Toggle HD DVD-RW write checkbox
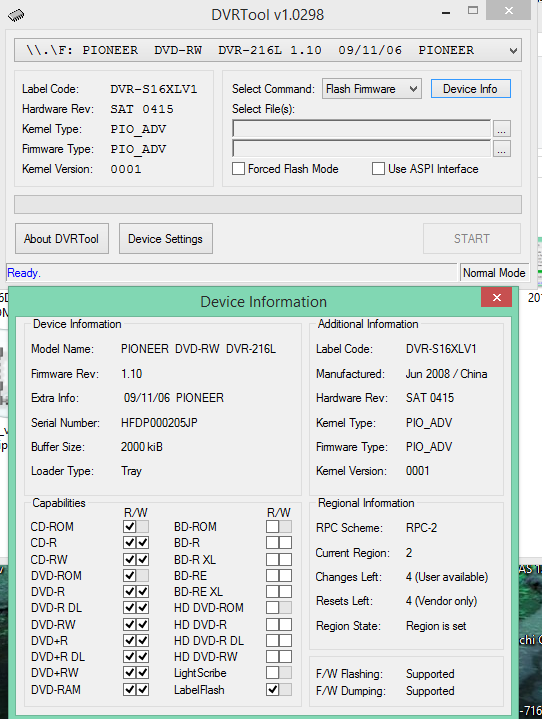The image size is (542, 719). click(285, 657)
